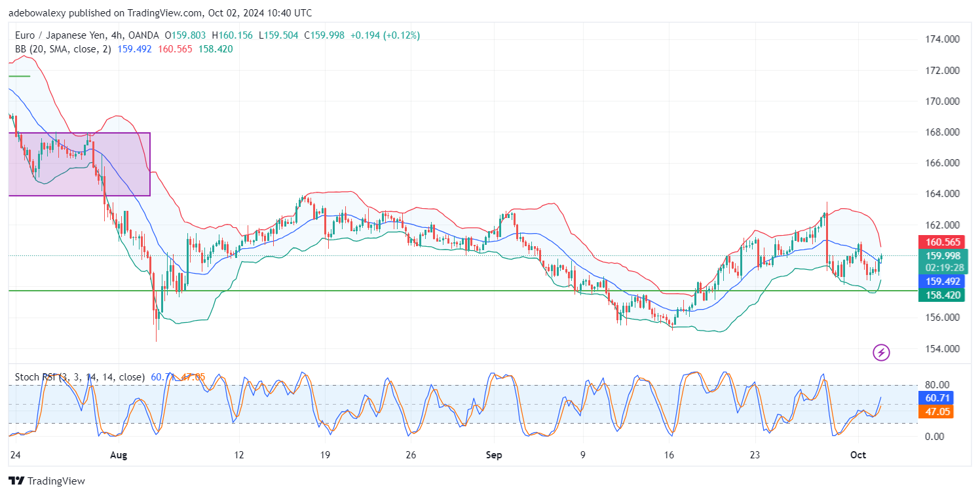Click the Sep label on the time axis
This screenshot has height=495, width=980.
click(x=493, y=454)
